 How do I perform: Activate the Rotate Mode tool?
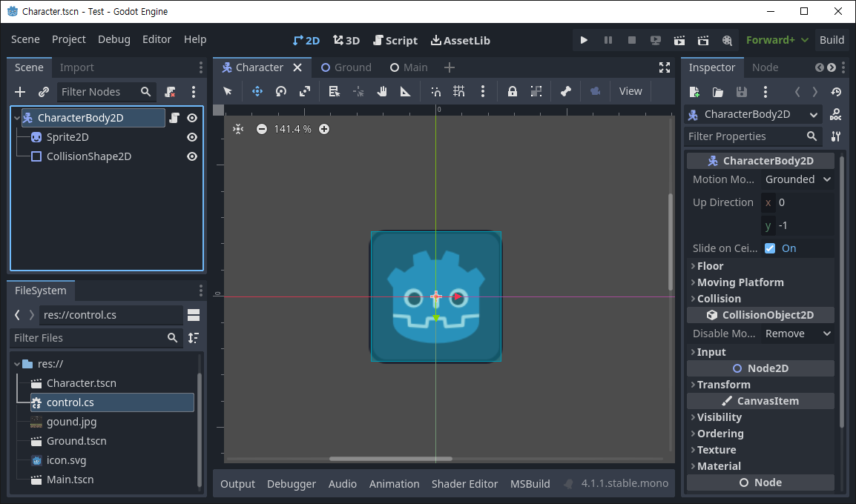pyautogui.click(x=281, y=92)
